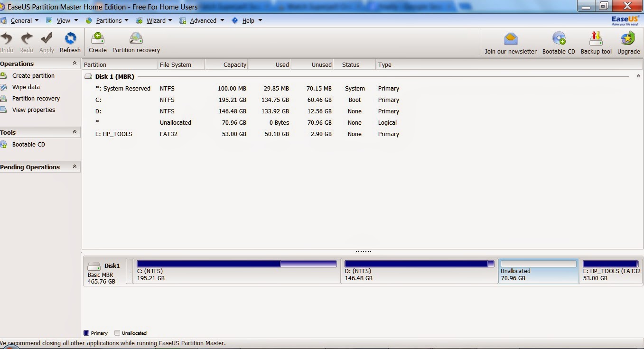
Task: Collapse the Pending Operations section
Action: coord(74,166)
